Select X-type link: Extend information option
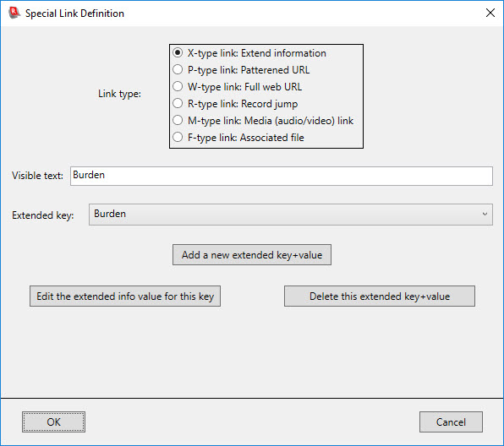The image size is (504, 446). [249, 53]
